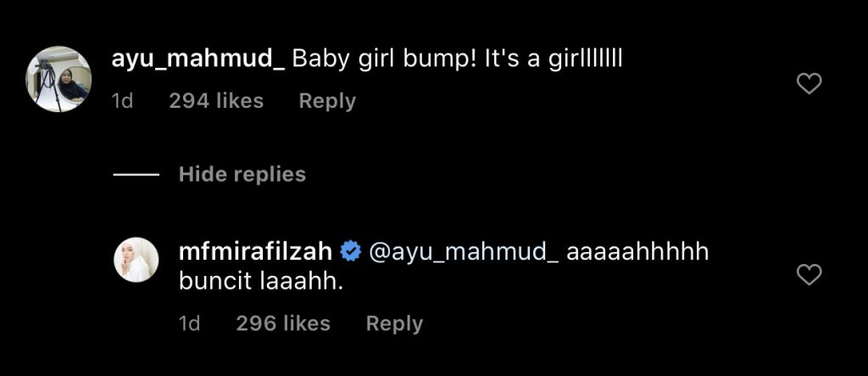This screenshot has height=376, width=868.
Task: Like the mfmirafilzah reply with the heart
Action: click(x=810, y=274)
